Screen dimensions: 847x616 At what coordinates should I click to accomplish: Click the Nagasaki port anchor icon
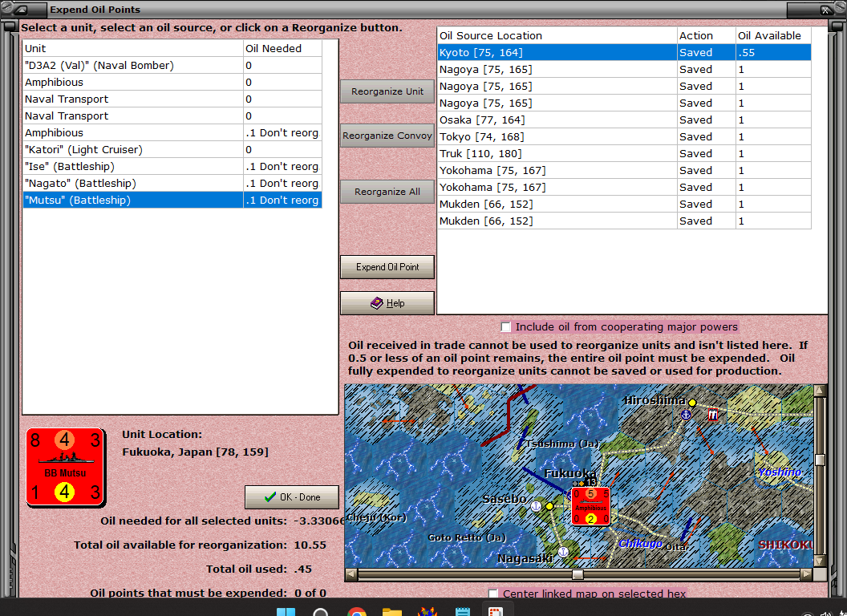click(x=563, y=552)
